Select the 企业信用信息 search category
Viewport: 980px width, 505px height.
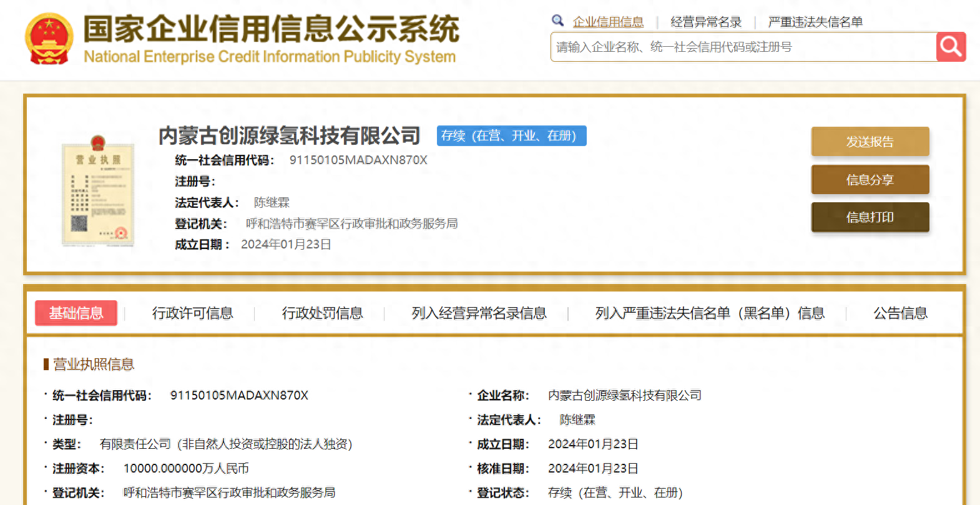point(608,22)
